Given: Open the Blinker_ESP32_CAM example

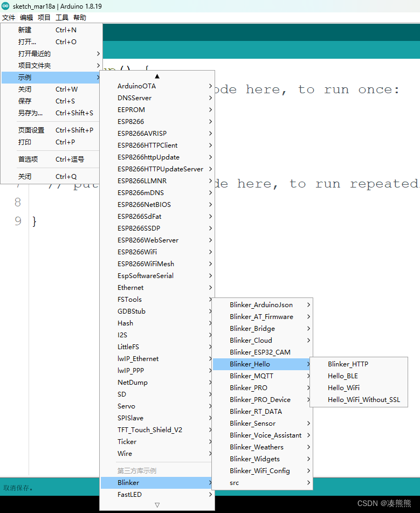Looking at the screenshot, I should [x=262, y=352].
